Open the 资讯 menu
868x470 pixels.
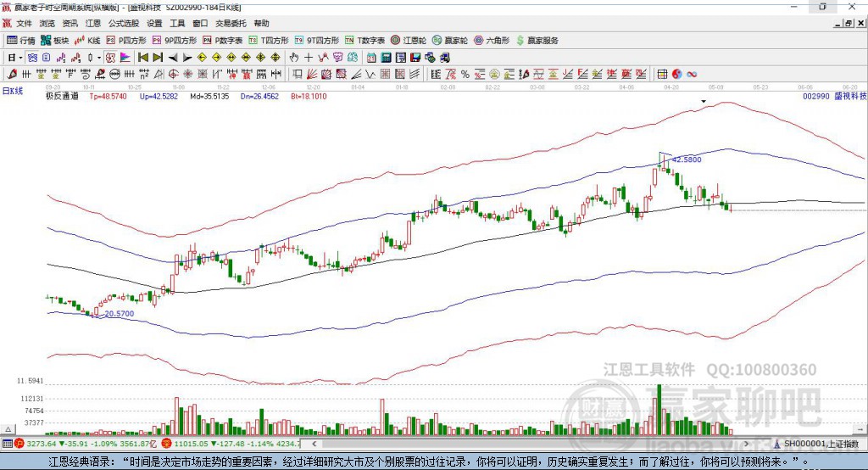click(70, 23)
